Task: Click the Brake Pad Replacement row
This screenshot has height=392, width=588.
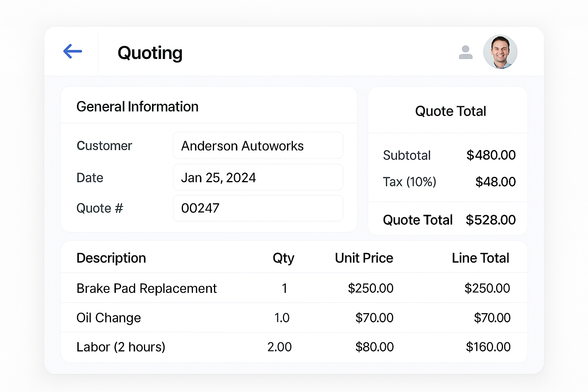Action: 147,288
